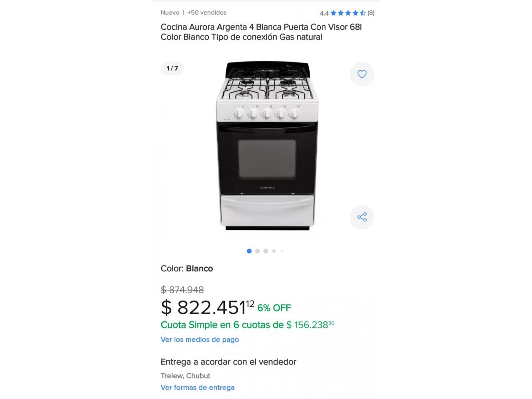The height and width of the screenshot is (399, 532).
Task: Click the Cocina Aurora Argenta product title
Action: click(261, 32)
